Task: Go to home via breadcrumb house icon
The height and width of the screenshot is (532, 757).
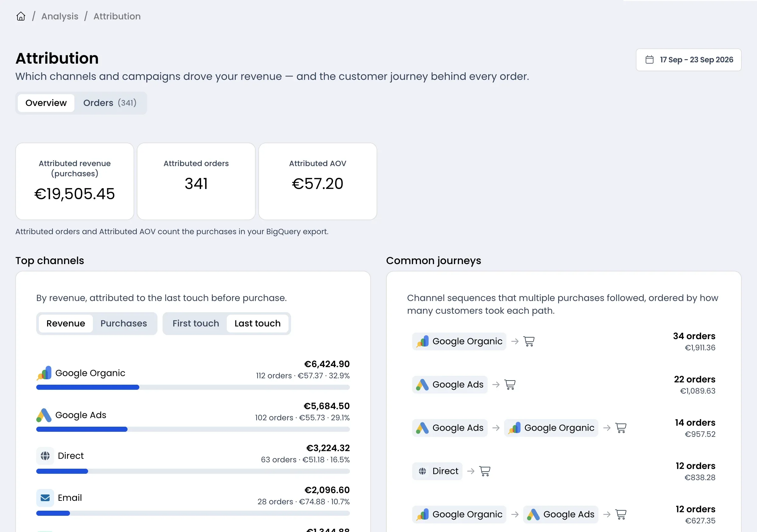Action: (x=21, y=16)
